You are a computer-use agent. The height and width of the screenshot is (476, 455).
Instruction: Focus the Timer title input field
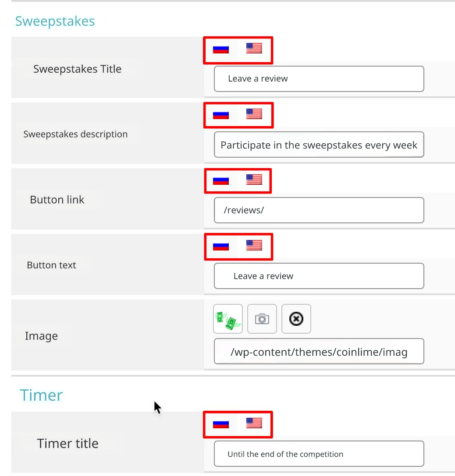click(x=319, y=454)
